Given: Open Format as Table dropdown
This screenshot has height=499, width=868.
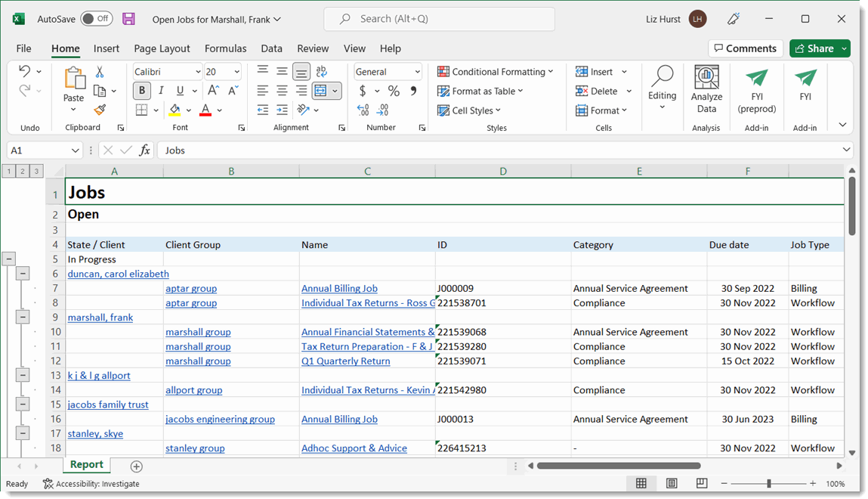Looking at the screenshot, I should point(480,91).
